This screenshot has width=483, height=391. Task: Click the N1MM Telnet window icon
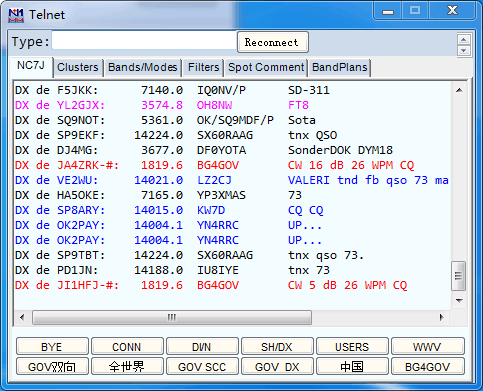point(16,15)
